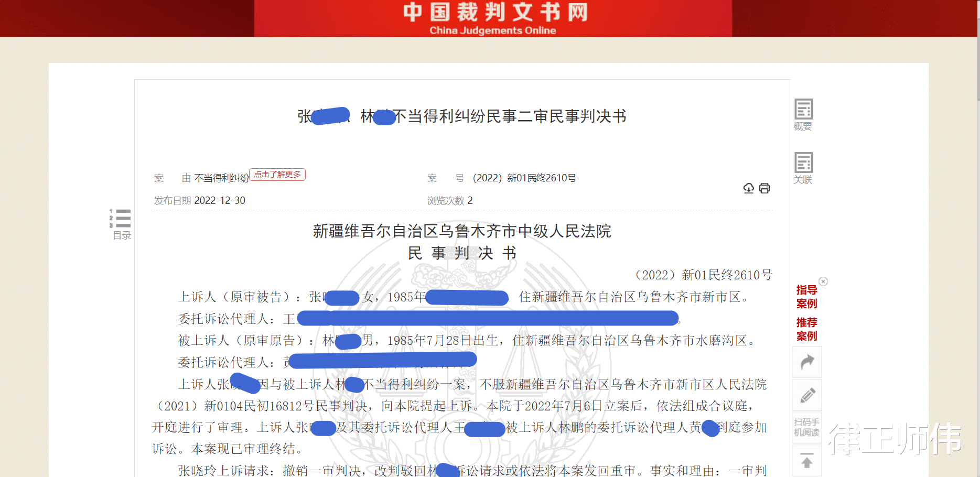Image resolution: width=980 pixels, height=477 pixels.
Task: Open 扫码手机阅读 QR code reading
Action: coord(807,428)
